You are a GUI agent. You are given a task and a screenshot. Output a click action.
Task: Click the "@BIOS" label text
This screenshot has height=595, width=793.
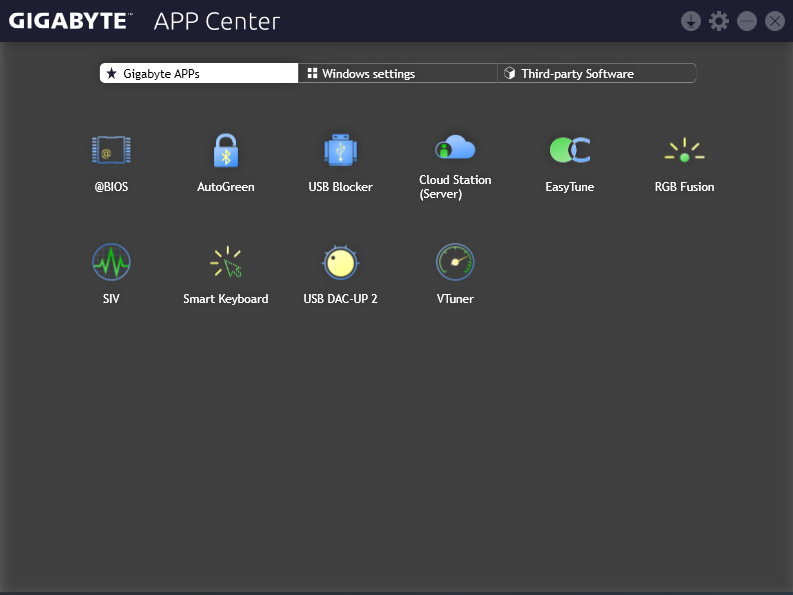[111, 187]
